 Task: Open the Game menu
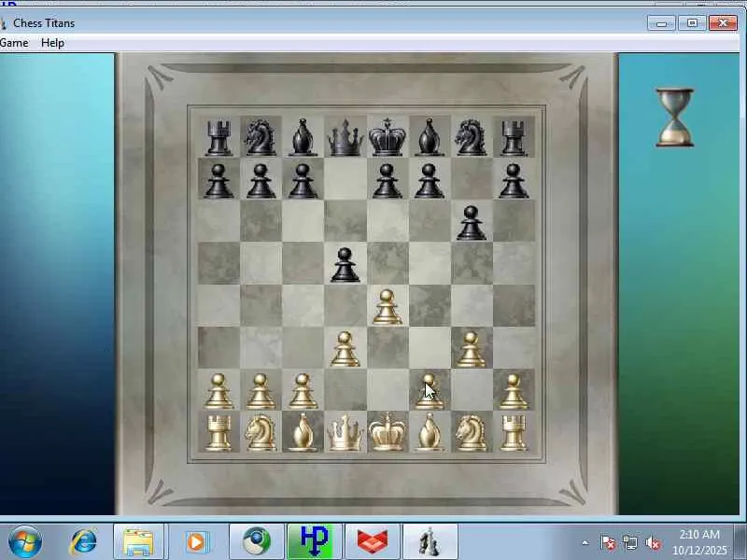pos(14,43)
